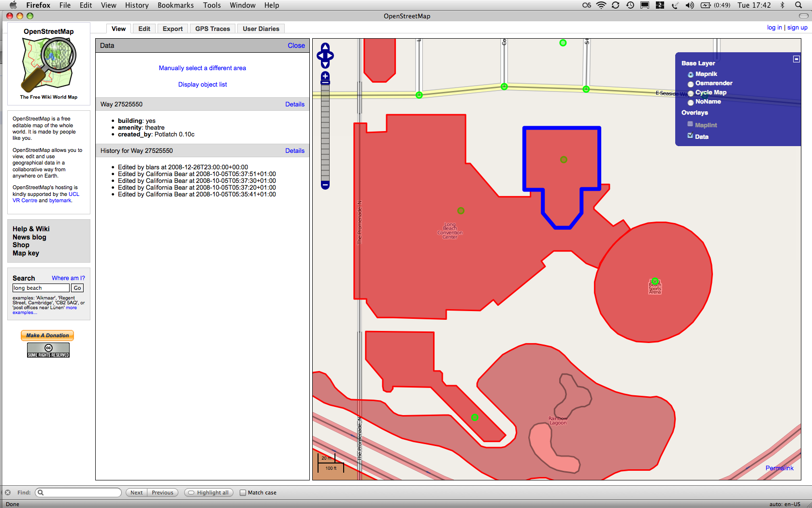812x508 pixels.
Task: Switch to the GPS Traces tab
Action: [x=212, y=29]
